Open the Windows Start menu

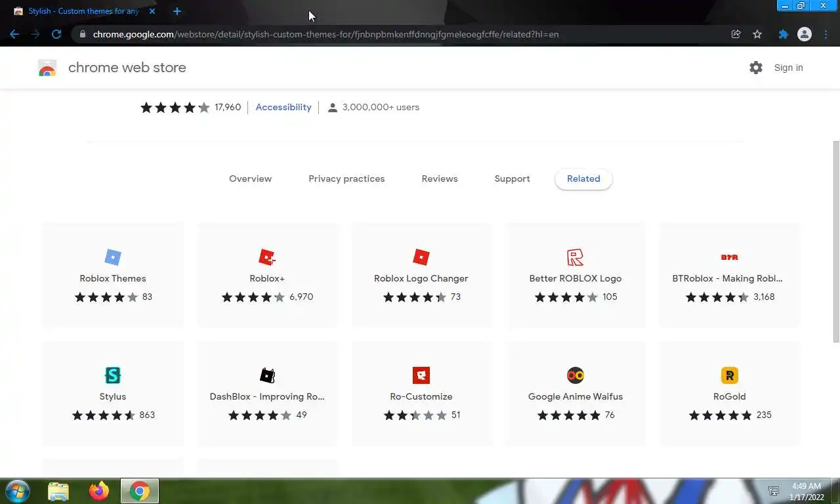[17, 491]
